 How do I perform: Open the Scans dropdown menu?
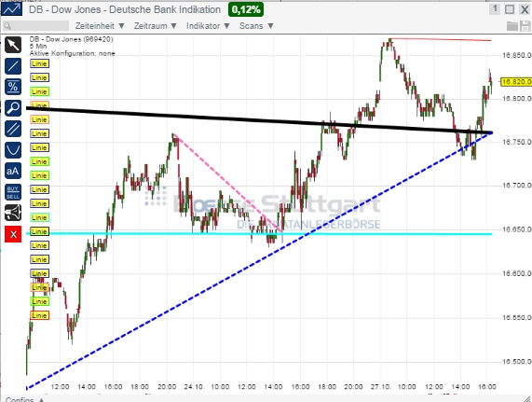click(256, 26)
